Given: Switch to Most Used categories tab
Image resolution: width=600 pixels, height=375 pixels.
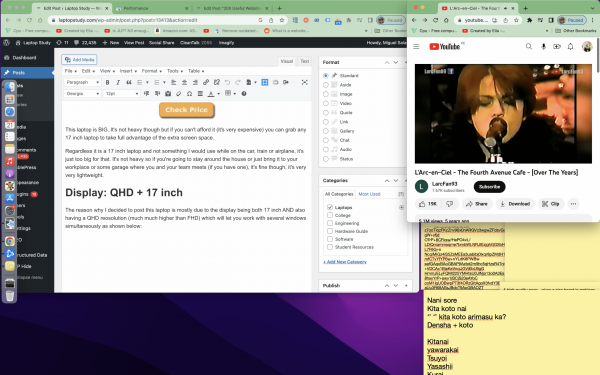Looking at the screenshot, I should [369, 194].
